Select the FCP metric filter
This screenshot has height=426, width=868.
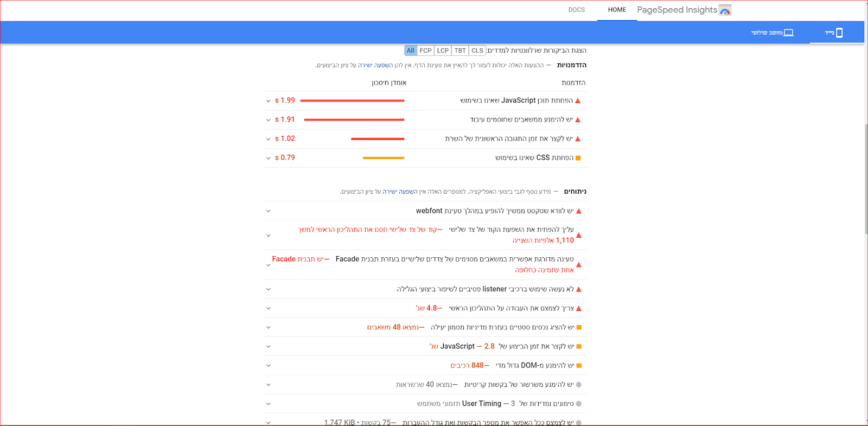[425, 50]
